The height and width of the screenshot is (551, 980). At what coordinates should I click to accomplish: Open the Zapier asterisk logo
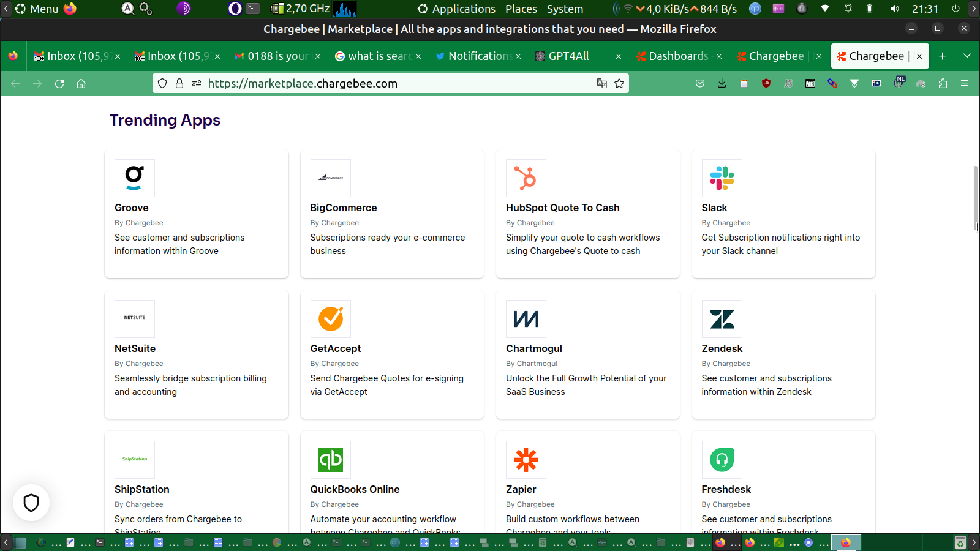click(x=526, y=460)
